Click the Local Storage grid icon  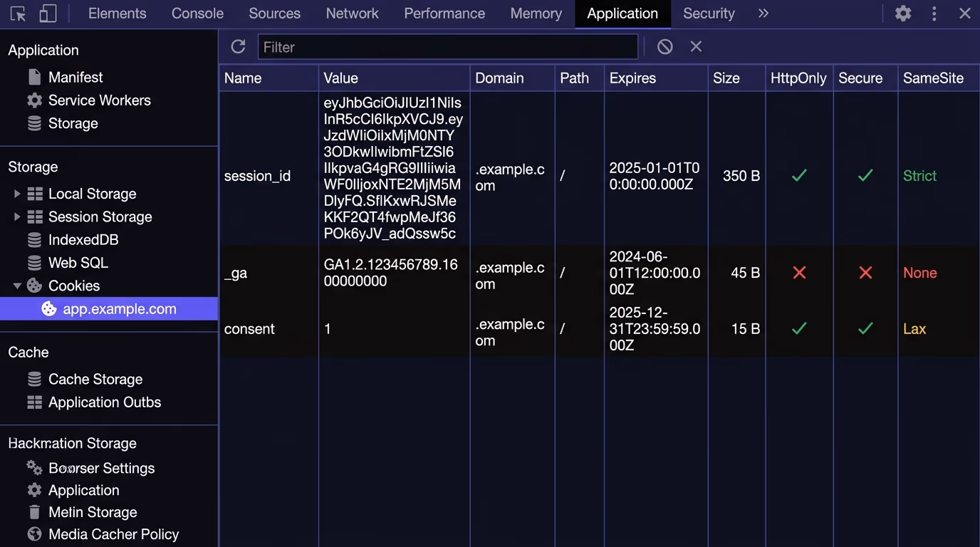(35, 194)
